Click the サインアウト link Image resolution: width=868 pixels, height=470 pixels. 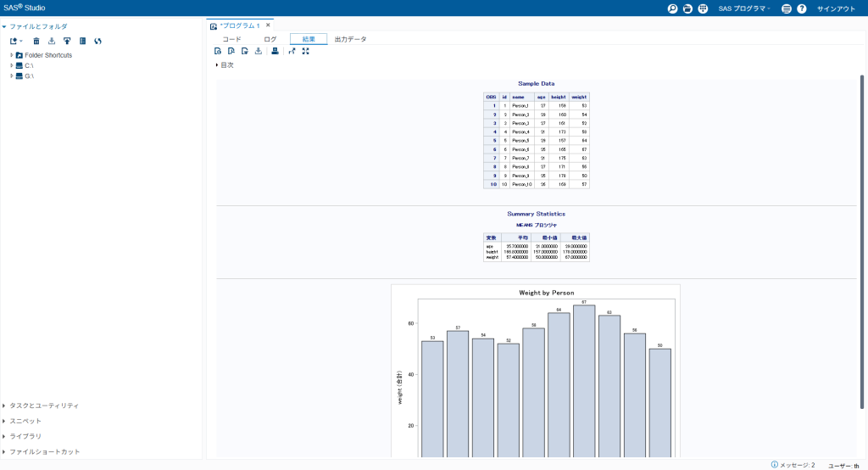[836, 8]
